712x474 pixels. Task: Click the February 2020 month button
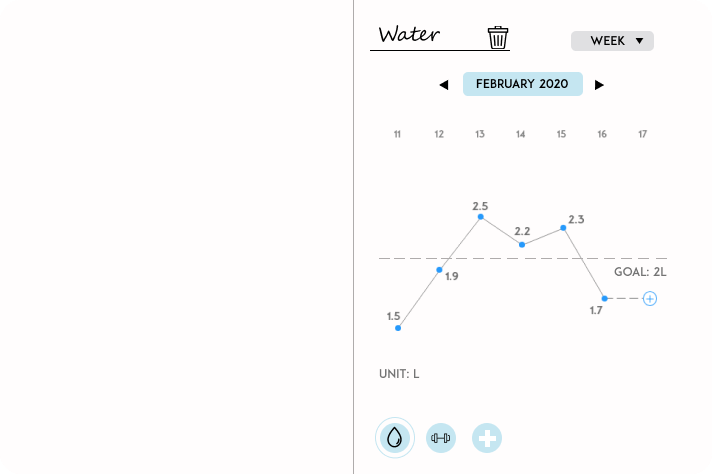tap(522, 84)
